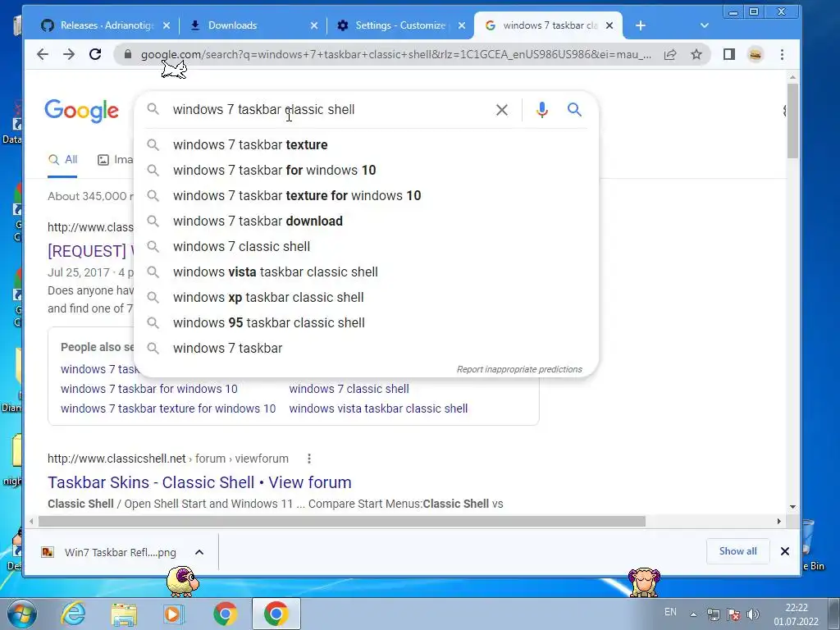840x630 pixels.
Task: Click the Google logo
Action: click(x=81, y=111)
